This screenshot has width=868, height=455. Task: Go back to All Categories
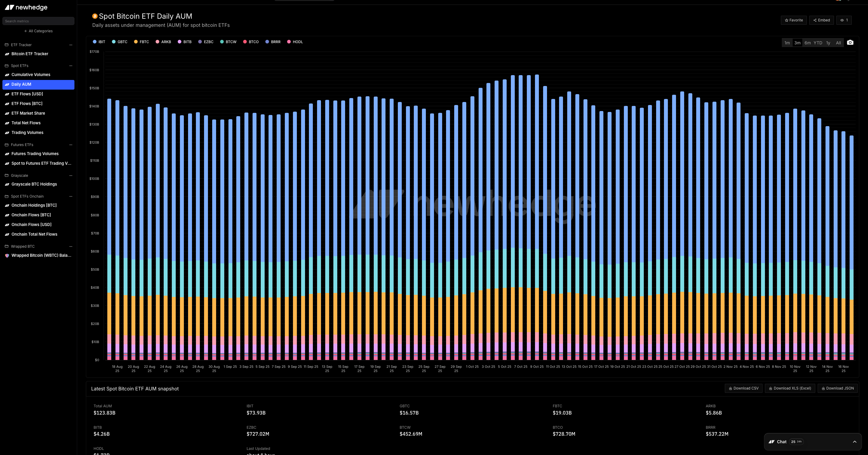38,31
